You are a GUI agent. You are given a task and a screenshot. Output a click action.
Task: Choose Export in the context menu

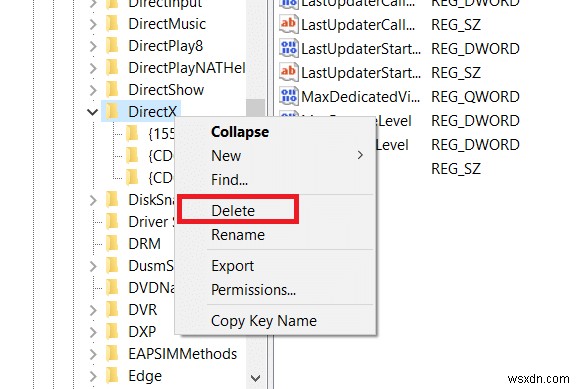tap(276, 266)
